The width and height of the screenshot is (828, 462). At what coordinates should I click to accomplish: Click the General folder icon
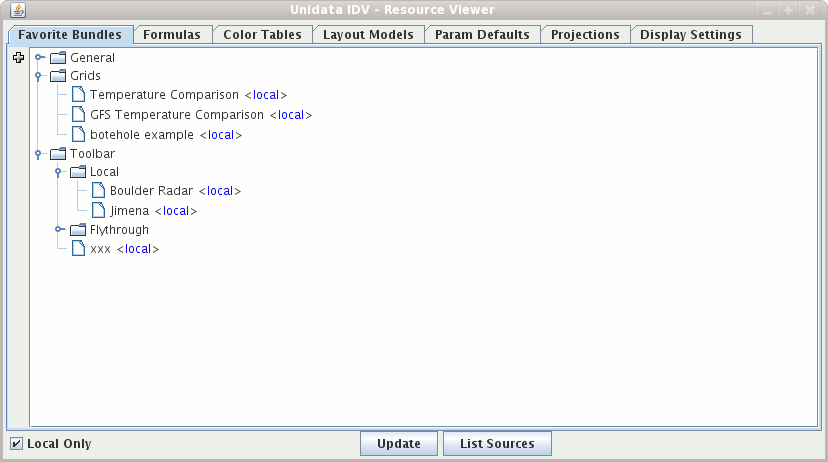click(58, 58)
